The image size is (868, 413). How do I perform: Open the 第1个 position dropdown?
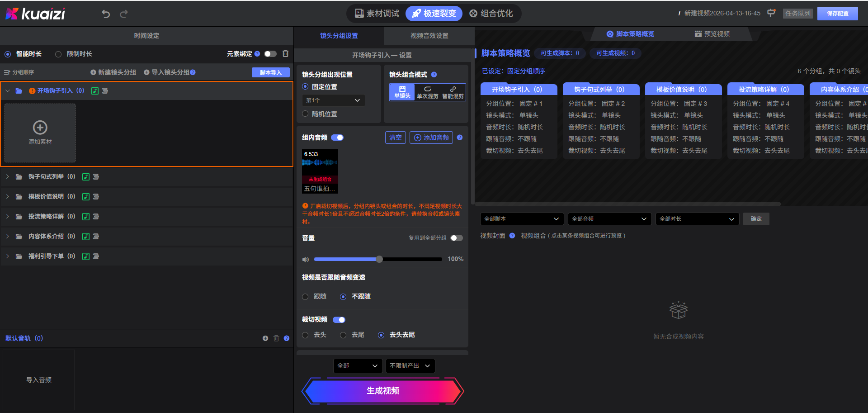click(x=333, y=100)
